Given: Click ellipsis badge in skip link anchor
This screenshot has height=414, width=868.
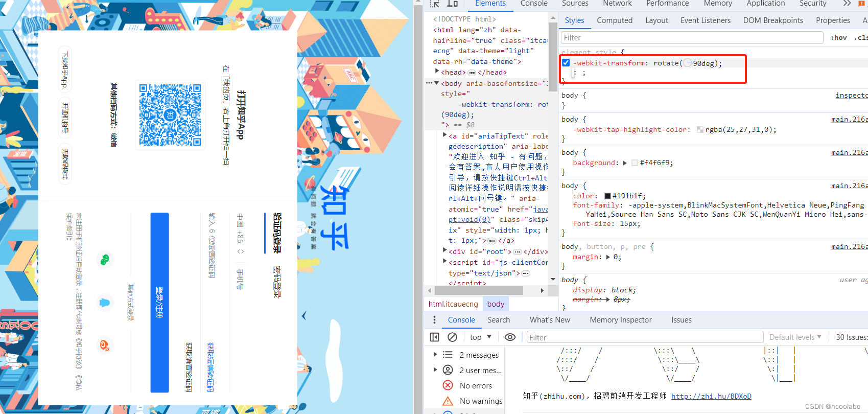Looking at the screenshot, I should click(492, 241).
